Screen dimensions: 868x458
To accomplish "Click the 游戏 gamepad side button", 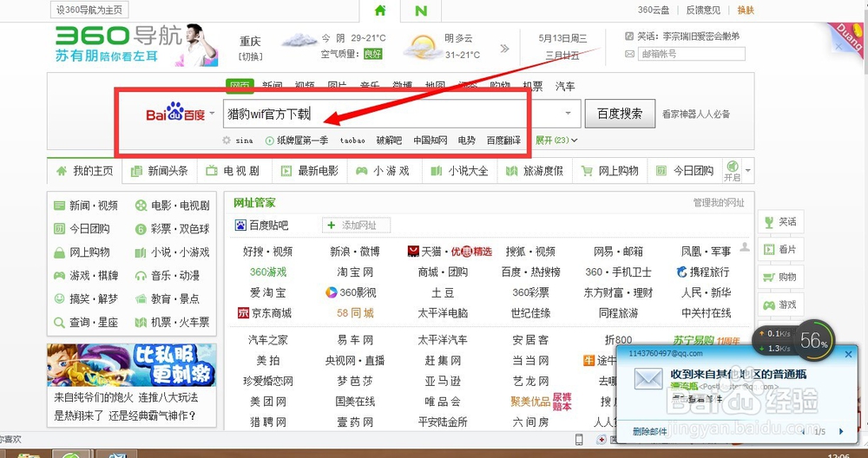I will (780, 304).
